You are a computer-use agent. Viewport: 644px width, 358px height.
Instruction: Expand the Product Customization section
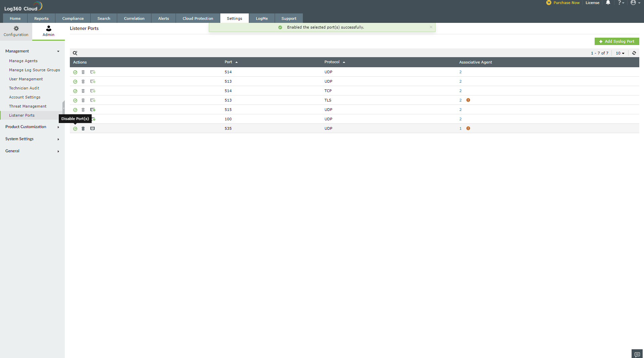pyautogui.click(x=32, y=127)
